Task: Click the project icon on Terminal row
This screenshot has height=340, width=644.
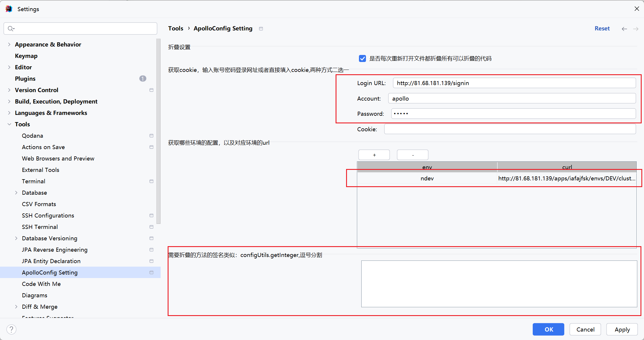Action: click(151, 181)
